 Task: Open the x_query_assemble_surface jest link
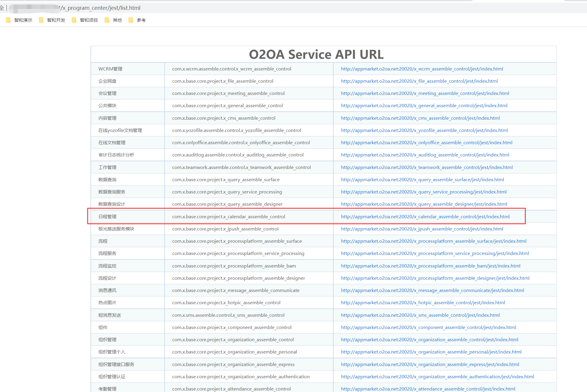click(x=422, y=179)
